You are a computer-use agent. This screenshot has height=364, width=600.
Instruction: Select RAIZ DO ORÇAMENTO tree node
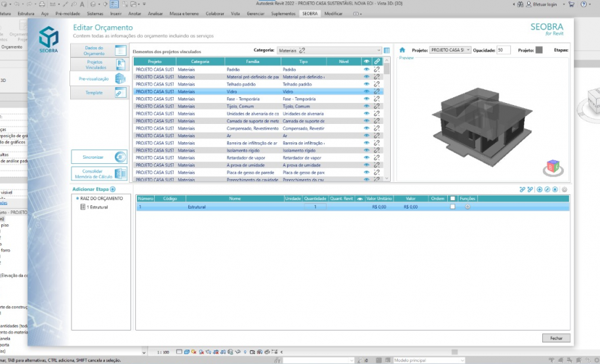(102, 198)
